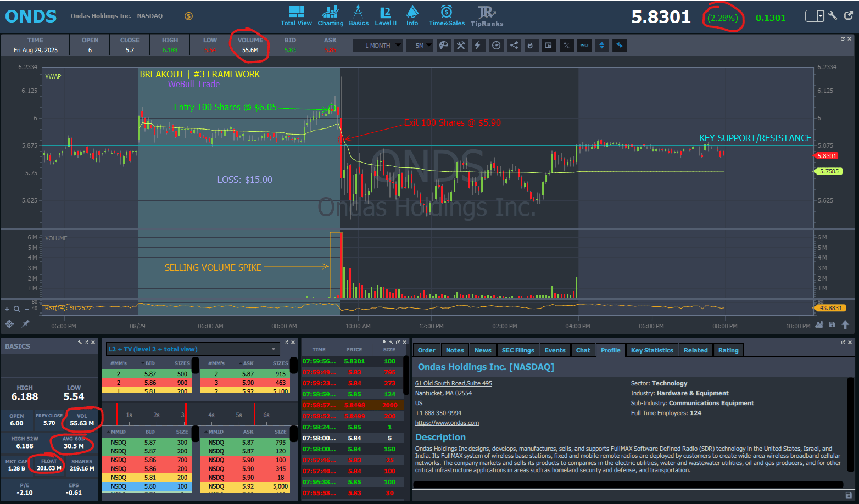Click the bar chart icon beside the time axis
The height and width of the screenshot is (504, 859).
coord(819,324)
